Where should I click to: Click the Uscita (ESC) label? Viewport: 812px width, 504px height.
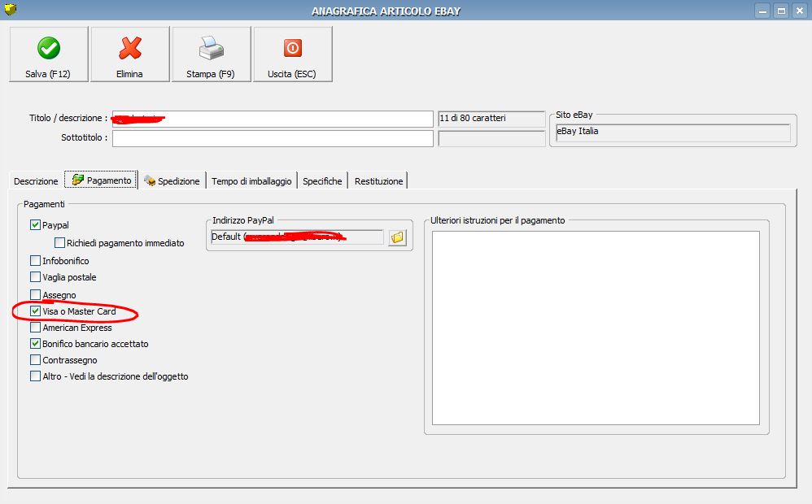click(291, 74)
